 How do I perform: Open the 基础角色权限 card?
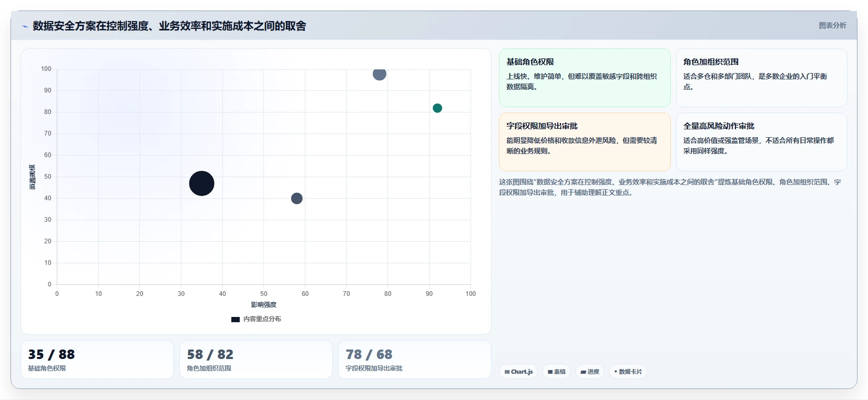click(x=585, y=78)
